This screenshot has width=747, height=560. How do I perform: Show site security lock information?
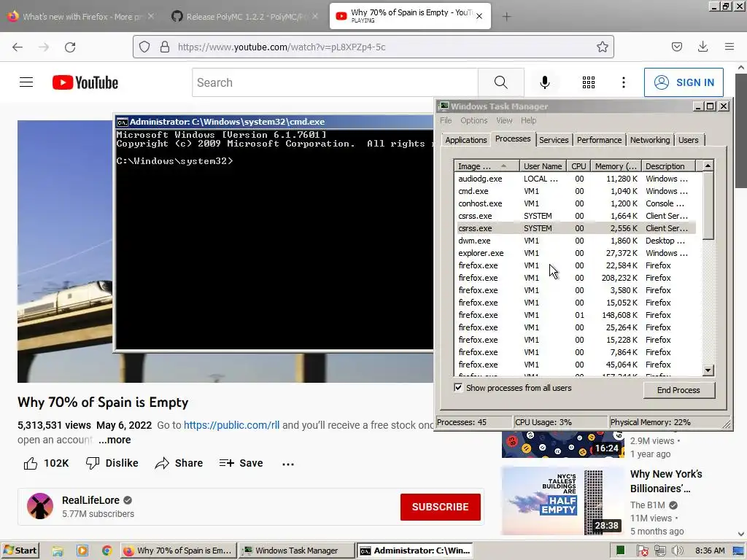pos(165,47)
